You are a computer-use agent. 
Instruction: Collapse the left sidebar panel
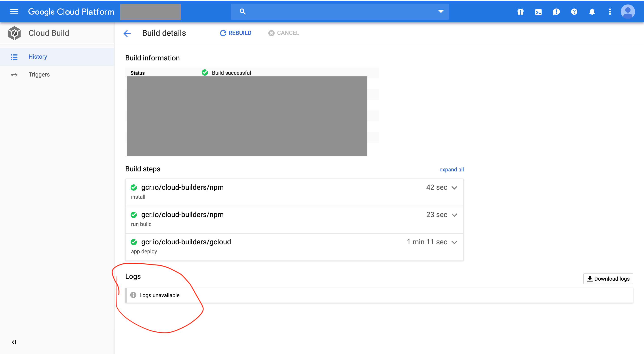pyautogui.click(x=14, y=342)
